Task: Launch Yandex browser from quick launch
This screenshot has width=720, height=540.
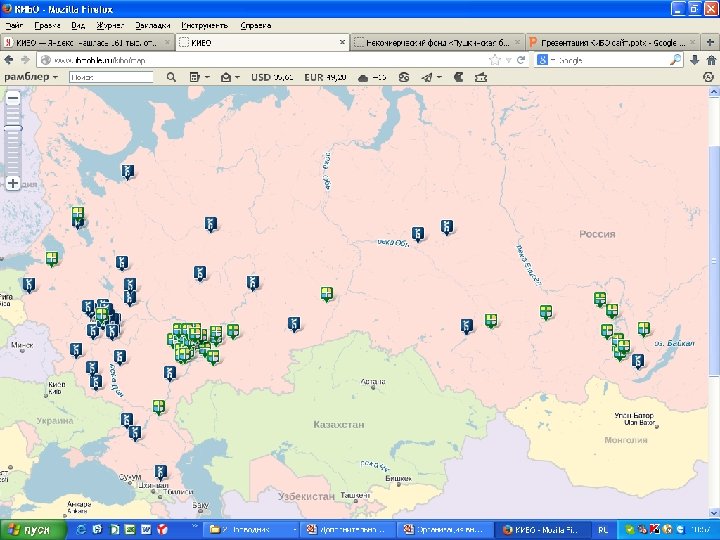Action: 162,530
